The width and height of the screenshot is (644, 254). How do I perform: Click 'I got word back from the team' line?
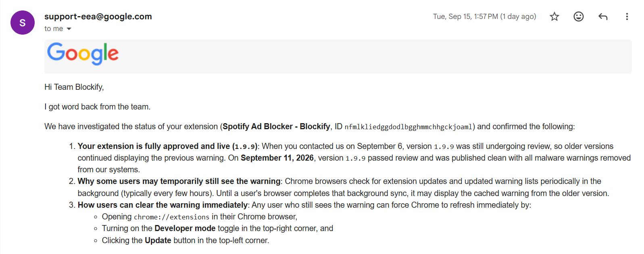[x=97, y=107]
